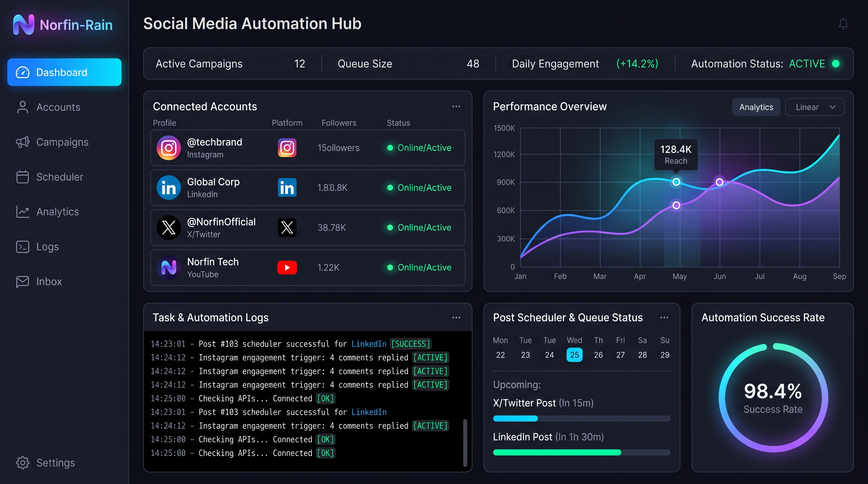This screenshot has height=484, width=868.
Task: Click the LinkedIn link in first log line
Action: 369,344
